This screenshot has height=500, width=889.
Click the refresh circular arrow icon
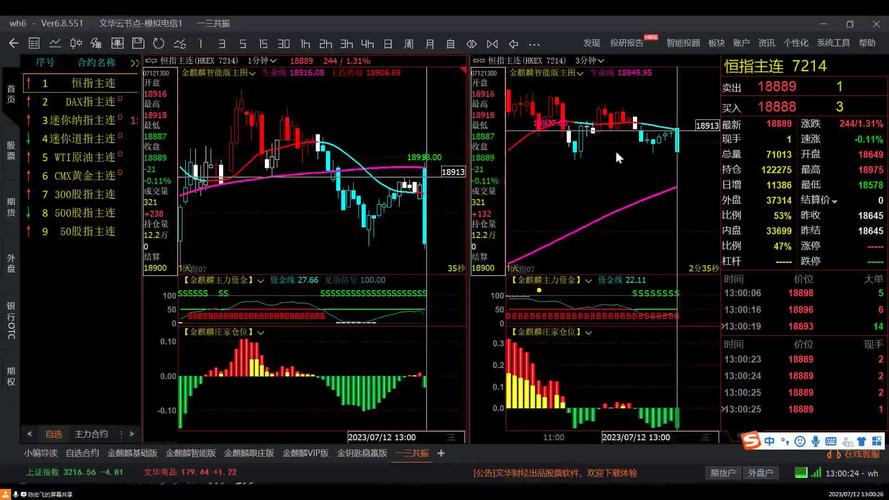[159, 44]
